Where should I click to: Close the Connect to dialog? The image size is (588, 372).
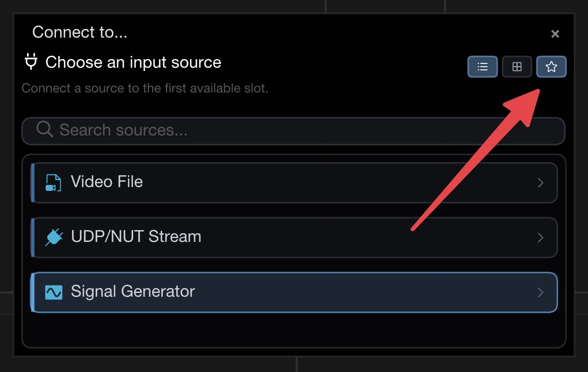click(x=555, y=34)
